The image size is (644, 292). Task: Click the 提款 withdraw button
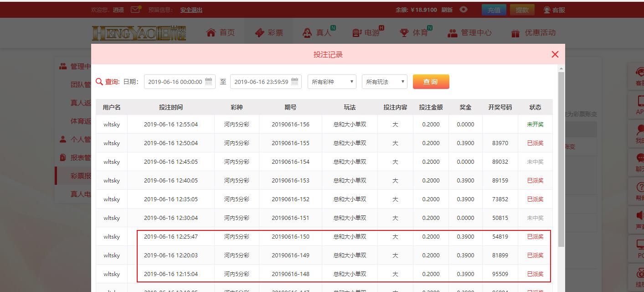pos(522,10)
